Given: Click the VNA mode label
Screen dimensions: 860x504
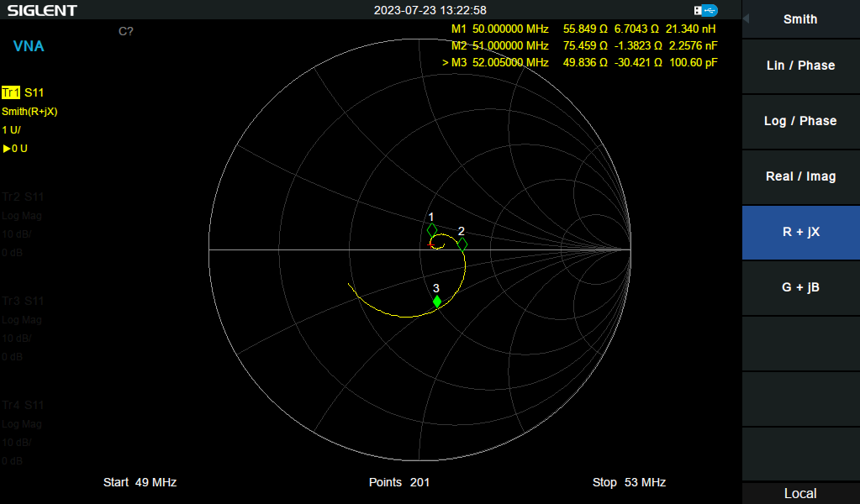Looking at the screenshot, I should (x=29, y=46).
